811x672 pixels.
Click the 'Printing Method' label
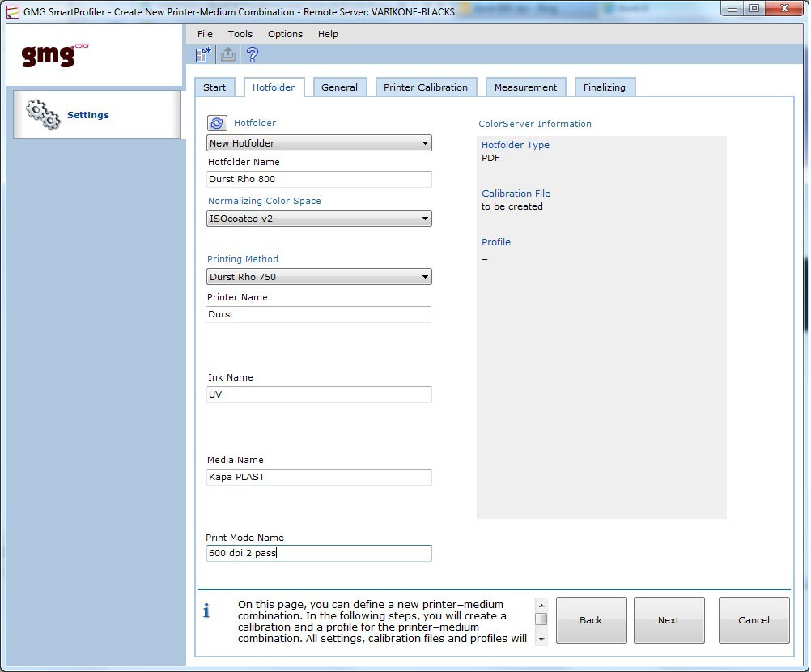(x=243, y=258)
